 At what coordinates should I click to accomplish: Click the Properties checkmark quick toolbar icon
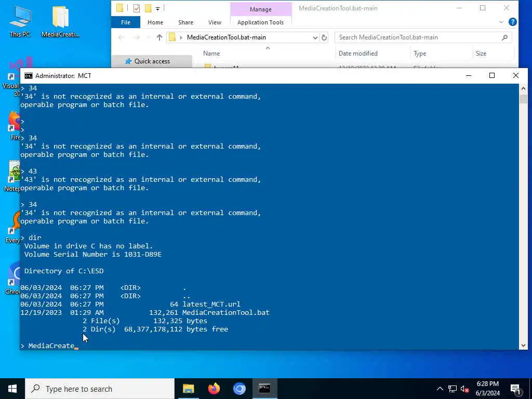click(x=137, y=8)
